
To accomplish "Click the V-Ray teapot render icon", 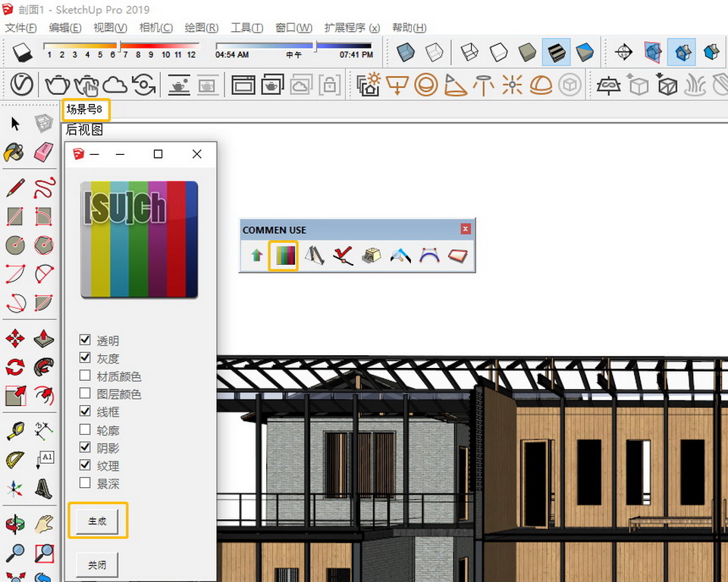I will click(x=58, y=83).
